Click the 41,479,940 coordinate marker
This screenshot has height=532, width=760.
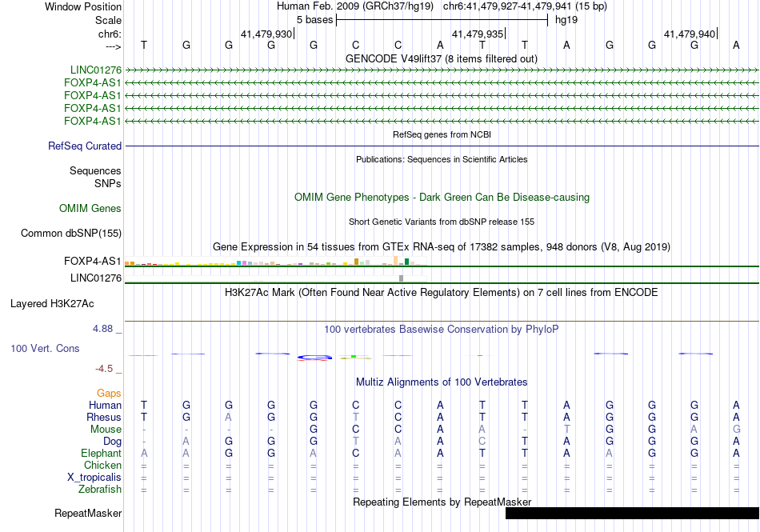click(690, 34)
